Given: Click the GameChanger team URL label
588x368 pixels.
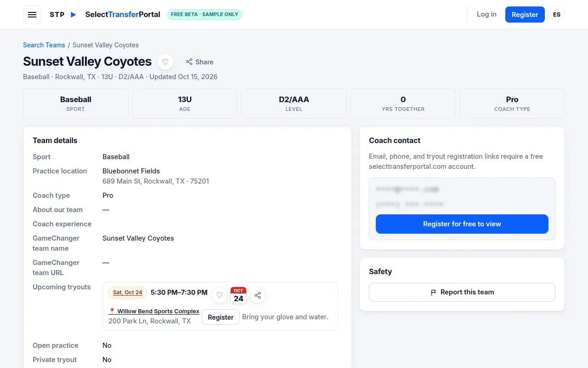Looking at the screenshot, I should 56,268.
